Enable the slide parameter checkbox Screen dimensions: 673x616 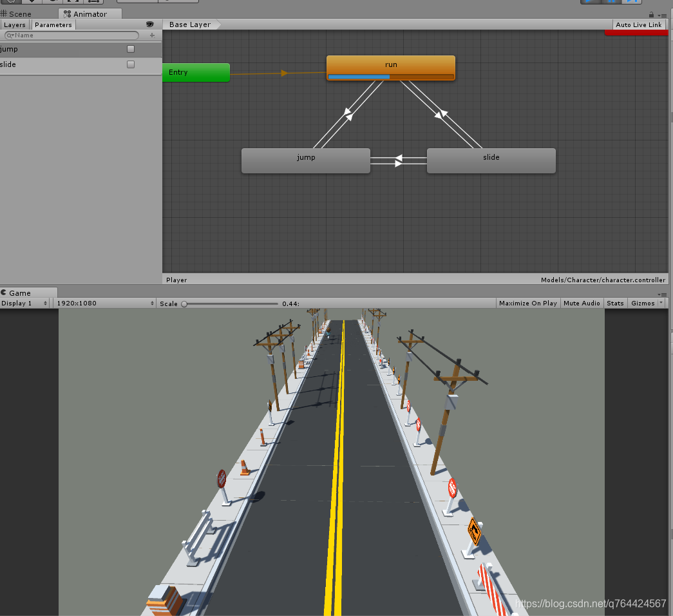[x=131, y=64]
